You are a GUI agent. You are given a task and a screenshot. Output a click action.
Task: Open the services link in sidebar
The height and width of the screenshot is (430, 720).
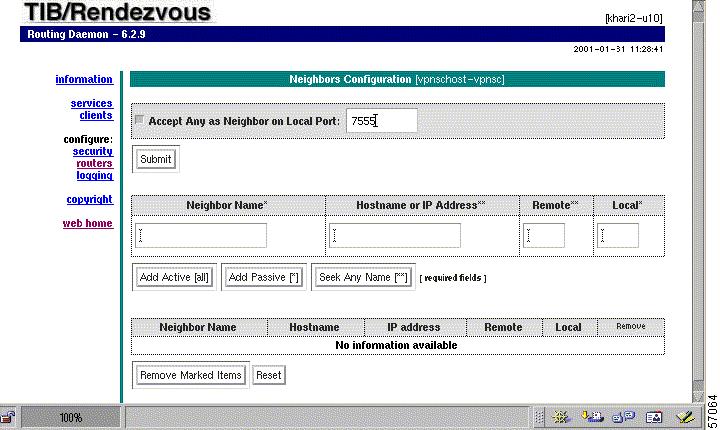[92, 103]
